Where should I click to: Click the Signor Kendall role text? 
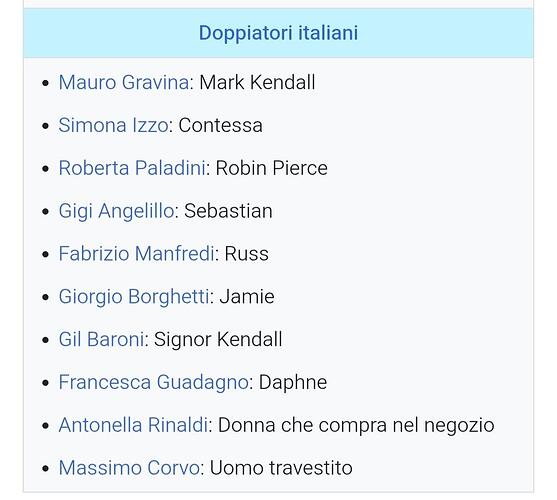click(x=218, y=339)
